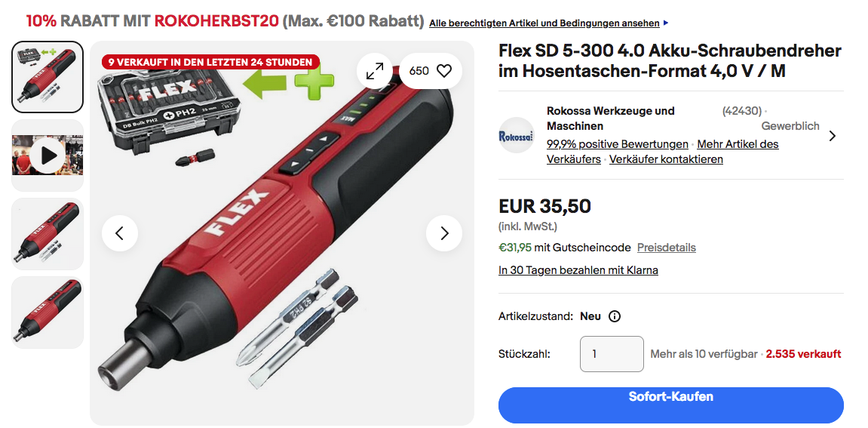Expand the coupon conditions arrow

coord(665,23)
